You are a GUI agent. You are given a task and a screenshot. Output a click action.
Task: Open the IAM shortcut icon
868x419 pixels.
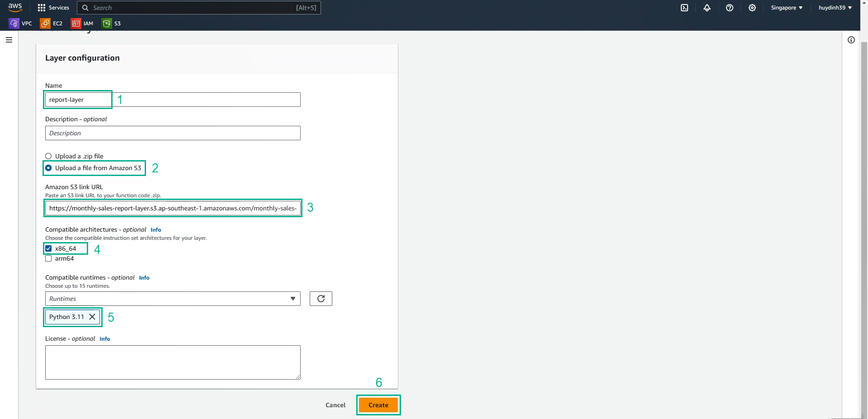[x=76, y=24]
